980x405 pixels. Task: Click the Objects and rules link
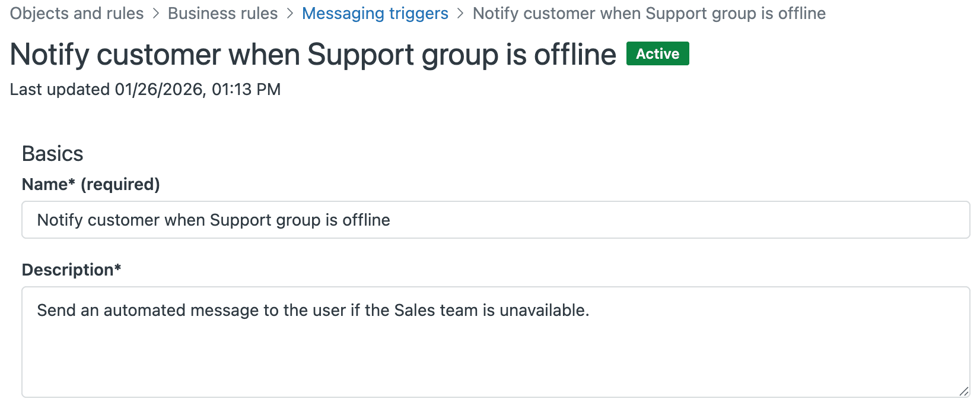point(76,13)
